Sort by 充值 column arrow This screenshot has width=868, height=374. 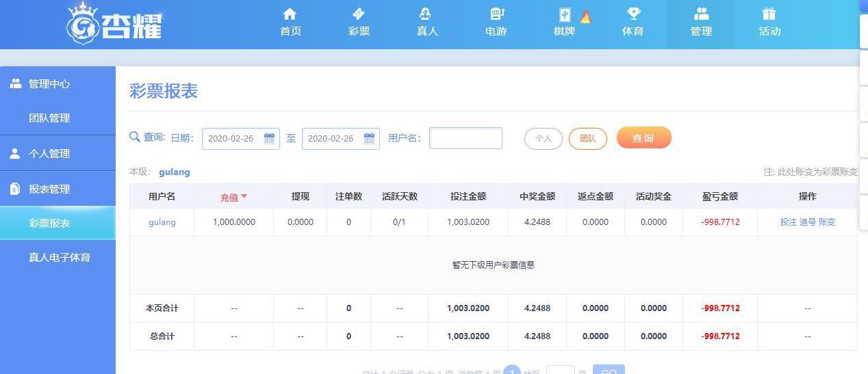pos(244,196)
